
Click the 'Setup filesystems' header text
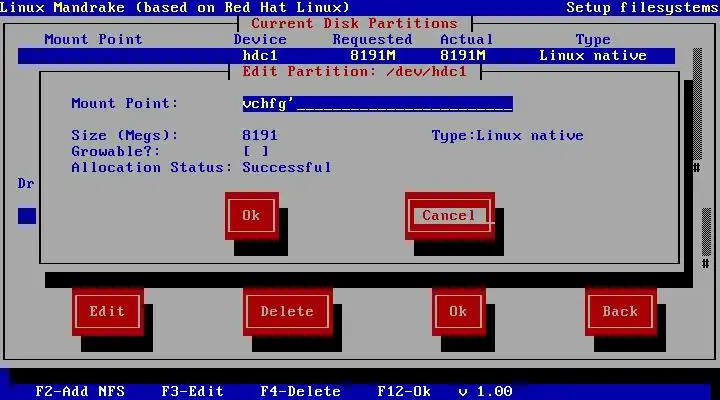(x=643, y=7)
